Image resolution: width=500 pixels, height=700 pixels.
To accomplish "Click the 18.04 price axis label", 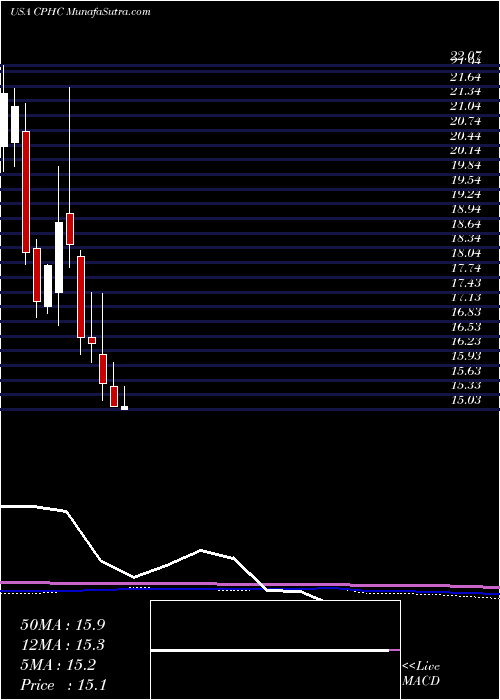I will click(466, 254).
